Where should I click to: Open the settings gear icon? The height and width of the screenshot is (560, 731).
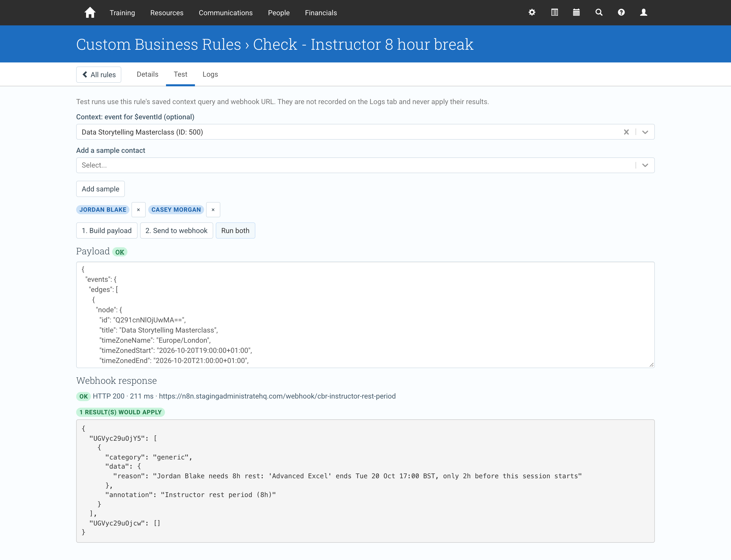click(532, 12)
